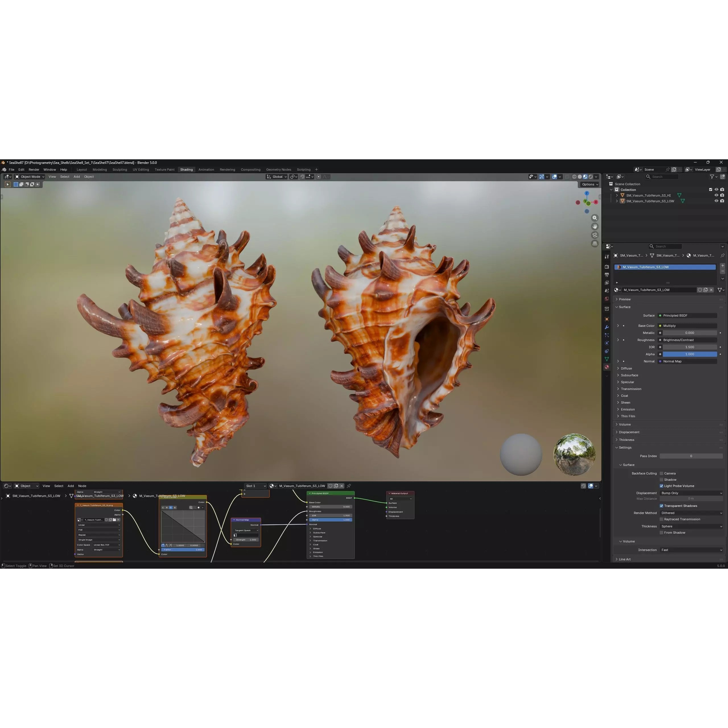Open the Render menu
Image resolution: width=728 pixels, height=728 pixels.
tap(34, 170)
